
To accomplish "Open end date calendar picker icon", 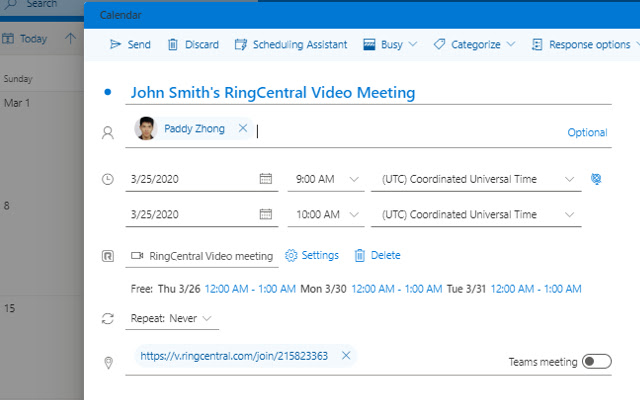I will (x=266, y=214).
